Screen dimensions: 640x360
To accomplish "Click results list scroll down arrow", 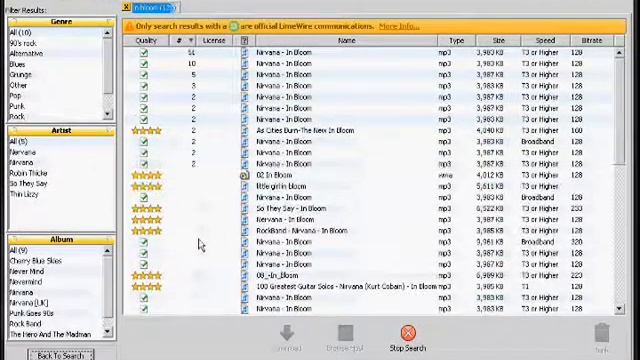I will (x=619, y=309).
